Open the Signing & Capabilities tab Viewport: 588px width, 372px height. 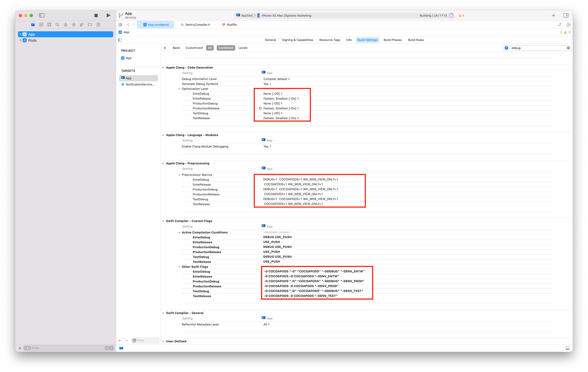(297, 40)
